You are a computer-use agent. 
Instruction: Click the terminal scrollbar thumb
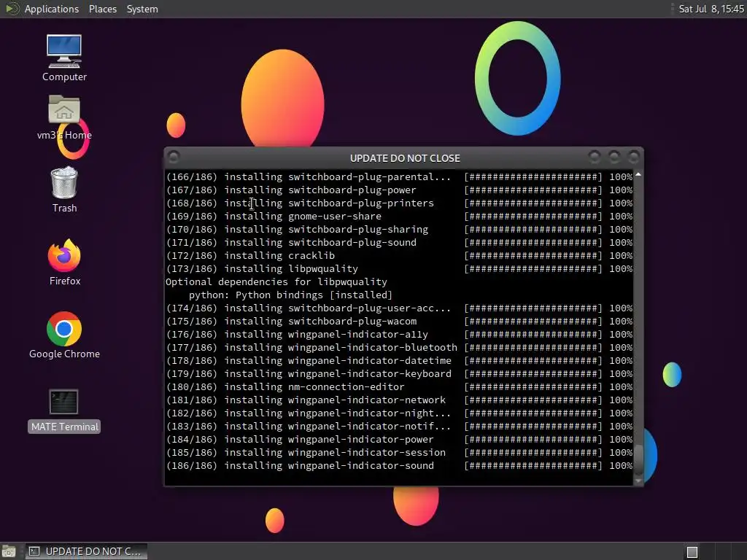pyautogui.click(x=638, y=460)
